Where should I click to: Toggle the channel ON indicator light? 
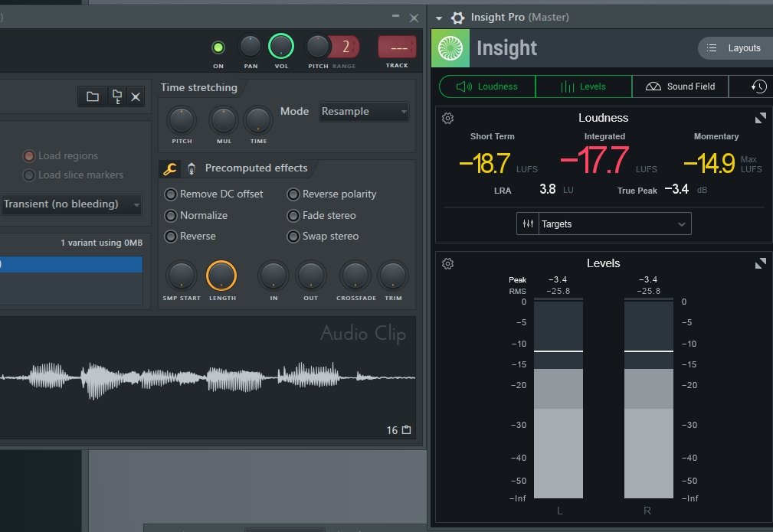[x=218, y=47]
